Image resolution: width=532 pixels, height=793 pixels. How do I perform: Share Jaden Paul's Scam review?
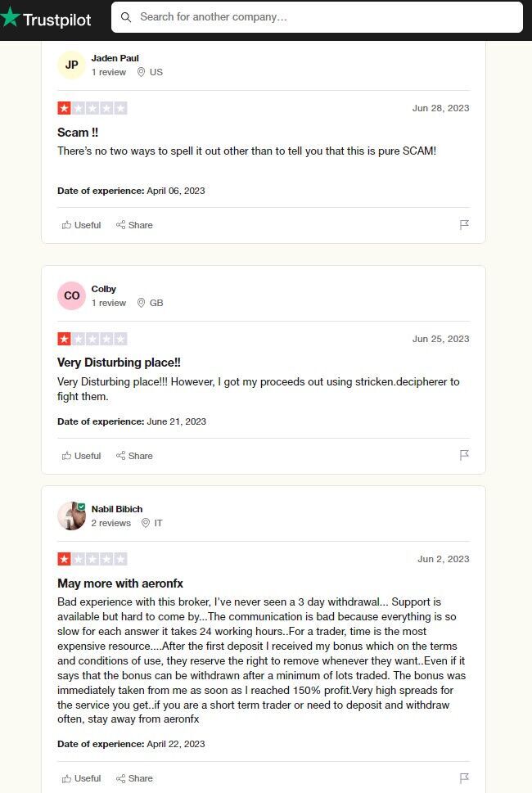(134, 225)
